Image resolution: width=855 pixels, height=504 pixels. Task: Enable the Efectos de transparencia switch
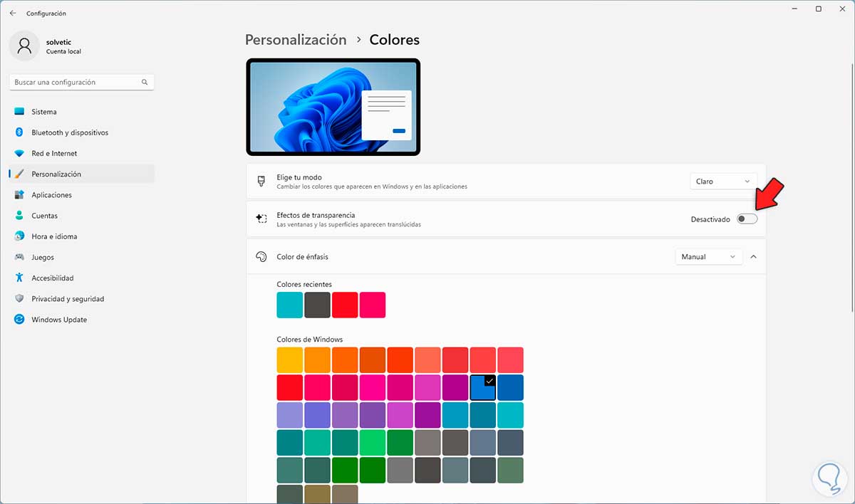point(747,219)
